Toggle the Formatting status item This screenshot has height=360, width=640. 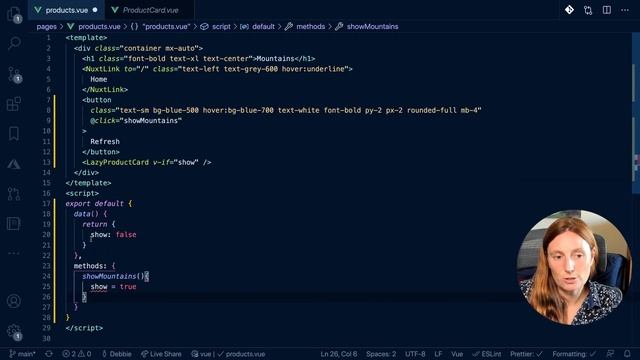[x=574, y=354]
